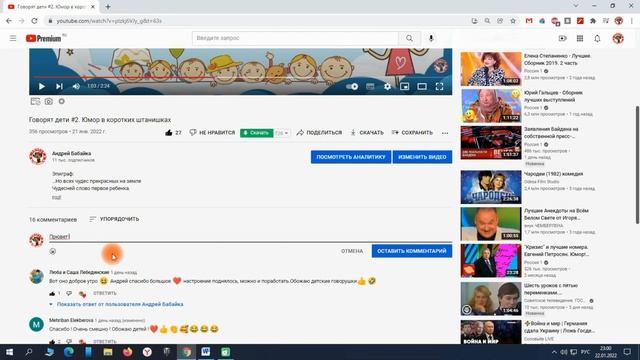Viewport: 640px width, 360px height.
Task: Click the green Скачать button
Action: tap(257, 133)
